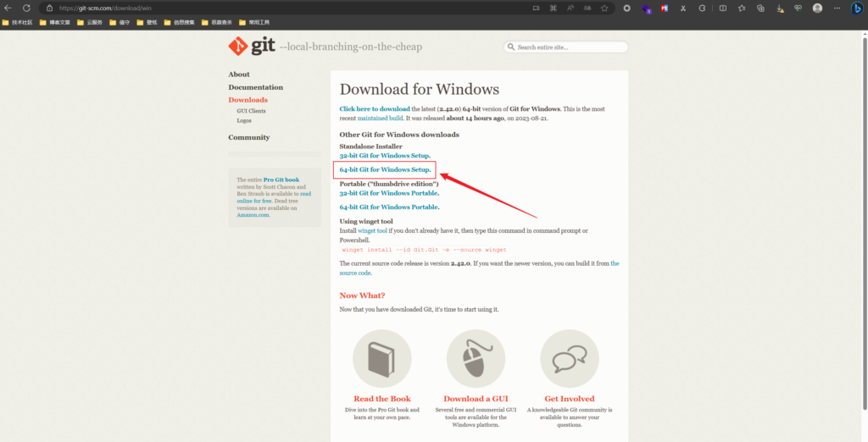This screenshot has width=868, height=442.
Task: Select Downloads in the sidebar
Action: click(x=248, y=100)
